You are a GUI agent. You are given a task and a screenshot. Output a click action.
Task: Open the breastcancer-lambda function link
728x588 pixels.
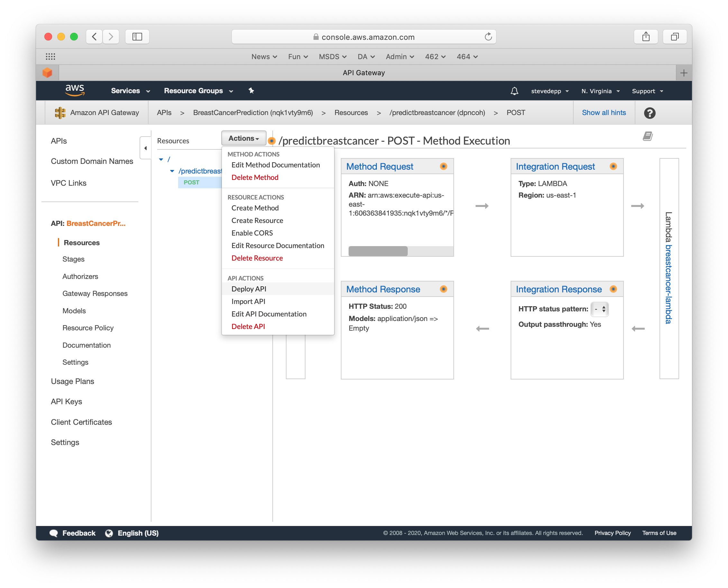click(x=668, y=284)
